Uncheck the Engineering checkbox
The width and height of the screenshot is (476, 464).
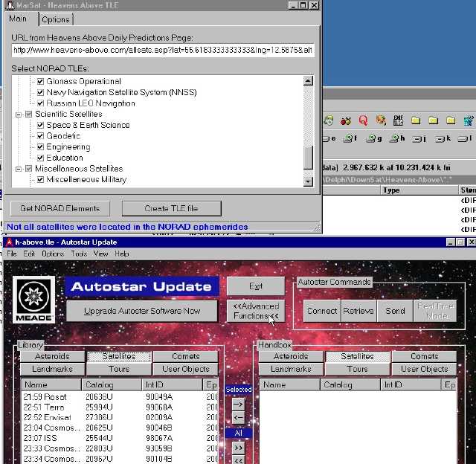click(40, 147)
